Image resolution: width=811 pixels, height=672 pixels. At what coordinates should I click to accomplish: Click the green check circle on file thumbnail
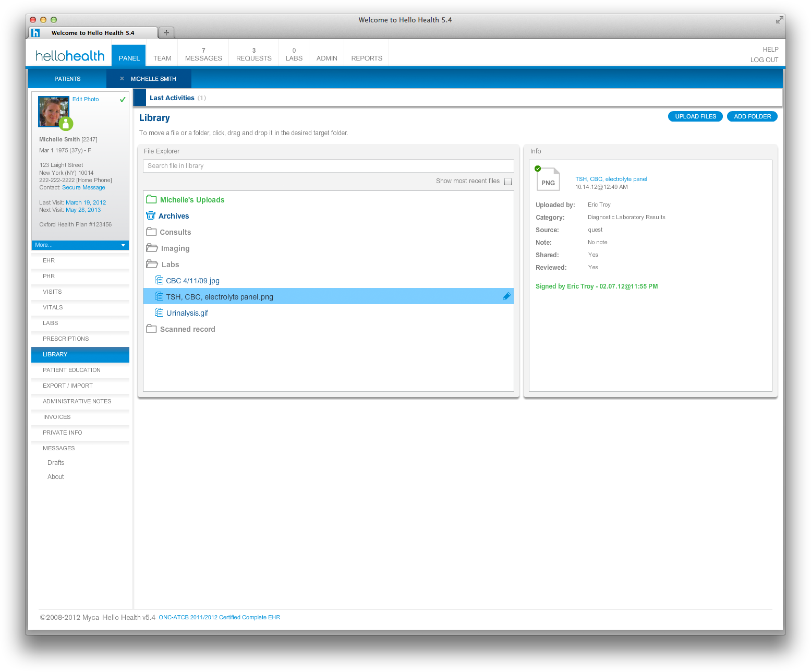pyautogui.click(x=538, y=168)
